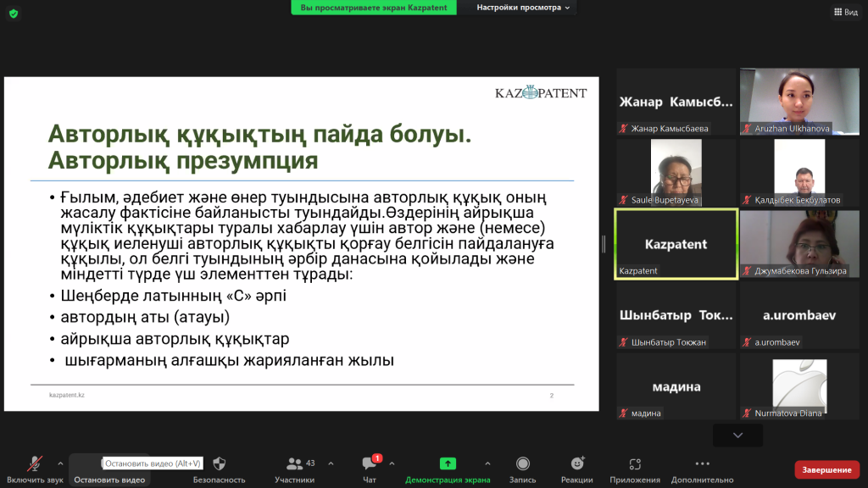Unmute the microphone (Включить звук)

[35, 464]
